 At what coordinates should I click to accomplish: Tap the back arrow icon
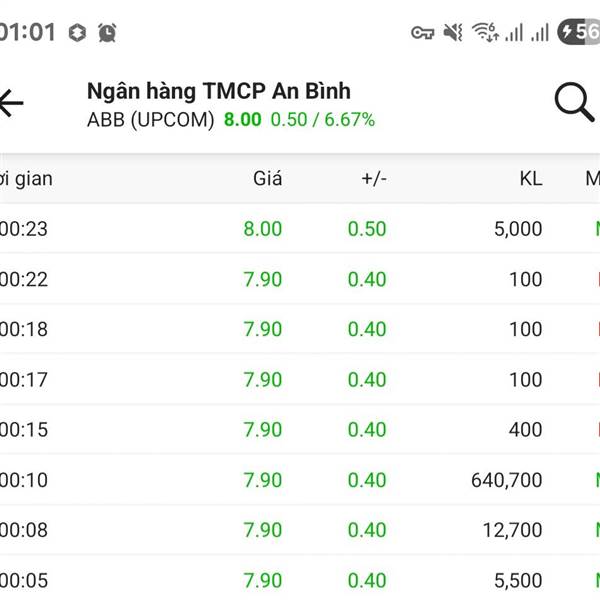11,103
